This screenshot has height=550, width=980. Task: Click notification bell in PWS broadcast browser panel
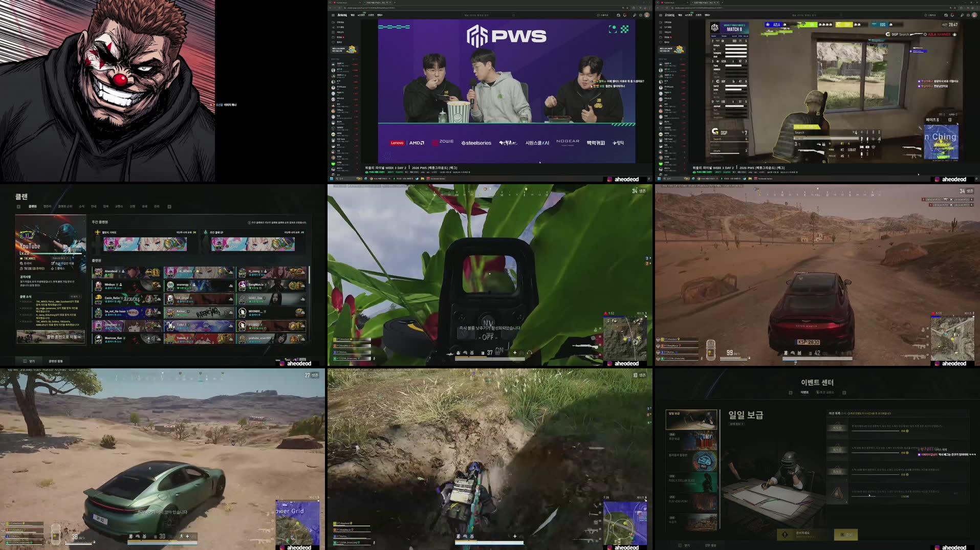click(624, 15)
